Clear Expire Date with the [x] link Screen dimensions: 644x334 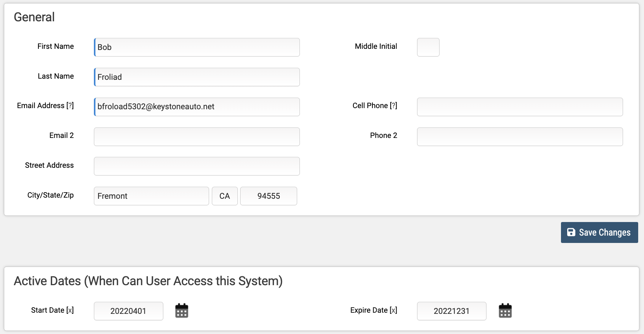click(x=393, y=310)
